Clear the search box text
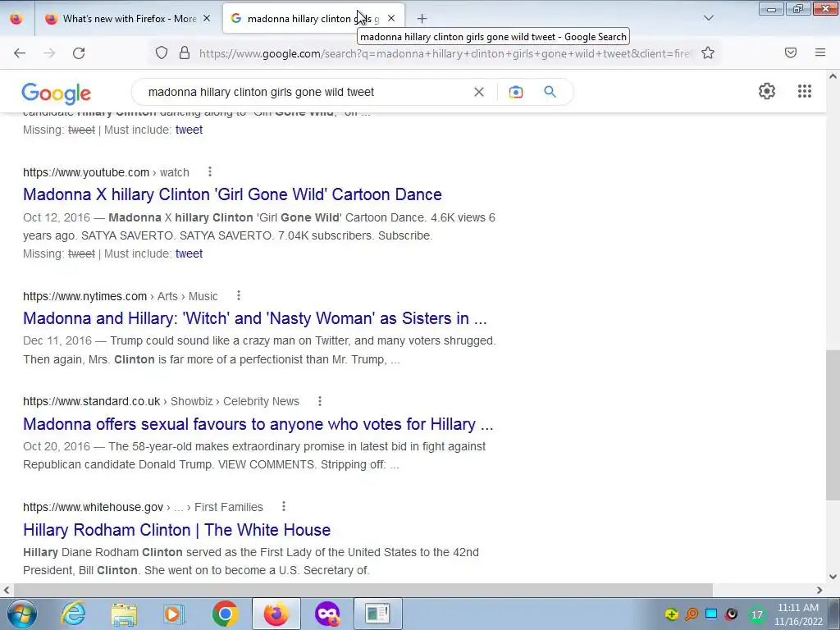 pyautogui.click(x=479, y=92)
